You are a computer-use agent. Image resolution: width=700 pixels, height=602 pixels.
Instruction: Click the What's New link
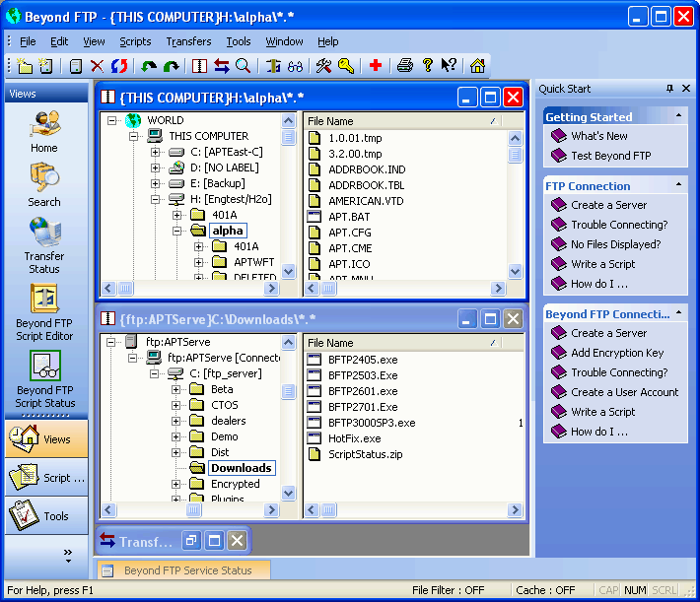point(599,136)
